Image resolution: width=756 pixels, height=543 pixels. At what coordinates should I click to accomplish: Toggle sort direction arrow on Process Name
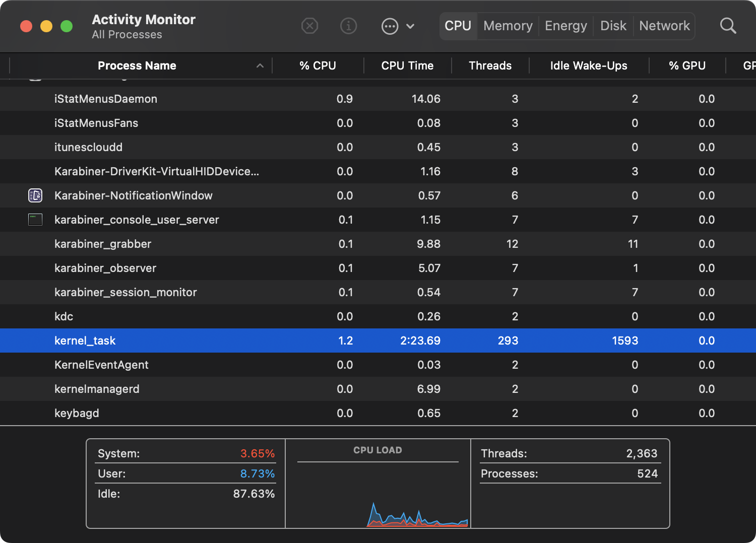click(x=260, y=65)
